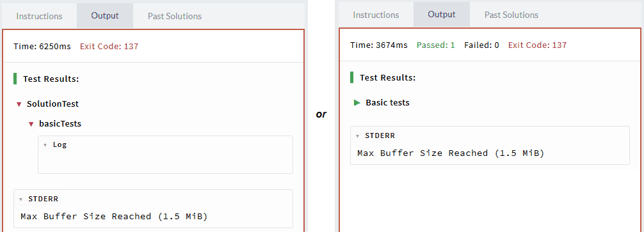This screenshot has height=232, width=644.
Task: Collapse STDERR section in left panel
Action: (21, 199)
